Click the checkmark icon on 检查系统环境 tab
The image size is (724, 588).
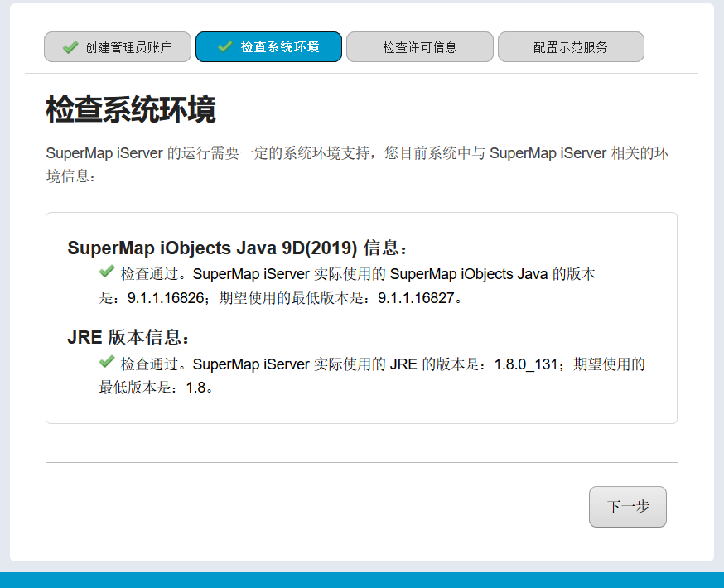click(x=225, y=46)
